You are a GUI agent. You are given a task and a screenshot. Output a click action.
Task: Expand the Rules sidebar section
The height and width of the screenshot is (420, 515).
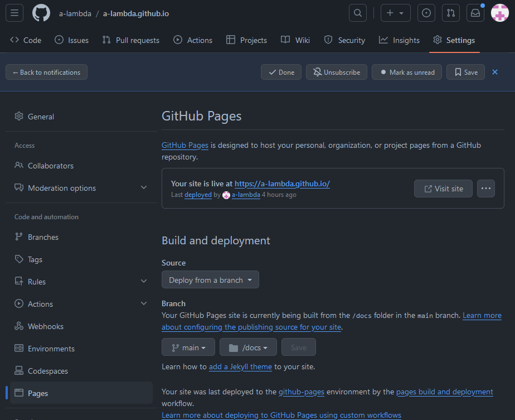143,282
